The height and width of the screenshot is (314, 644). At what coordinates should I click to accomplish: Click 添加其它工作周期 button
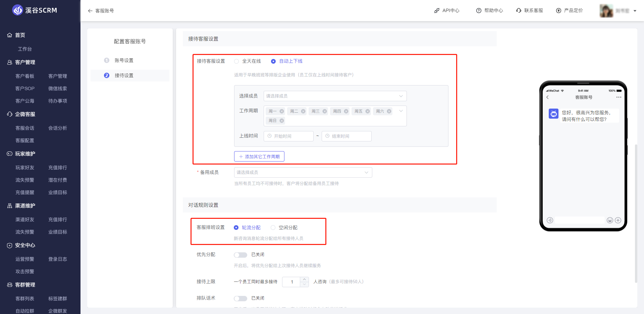tap(259, 156)
